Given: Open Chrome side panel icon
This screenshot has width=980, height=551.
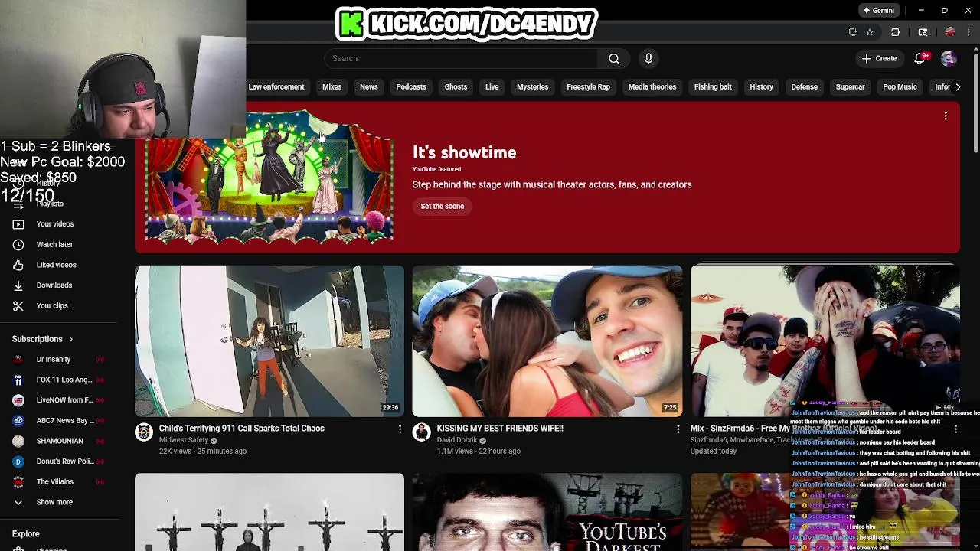Looking at the screenshot, I should 923,32.
